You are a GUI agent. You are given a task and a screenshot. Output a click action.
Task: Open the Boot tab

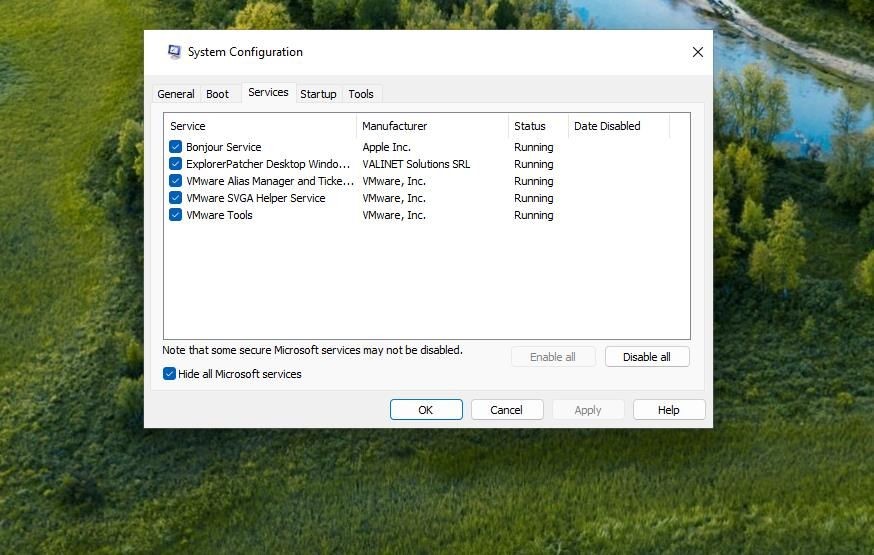[217, 94]
